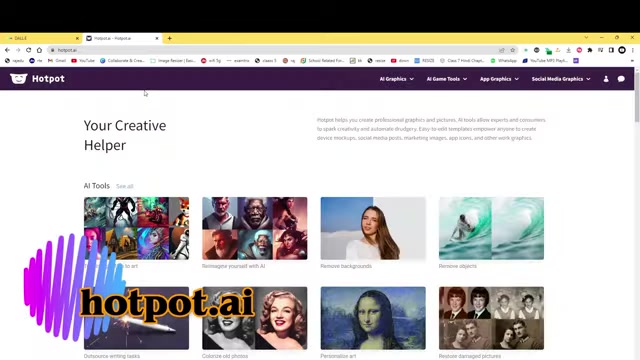Screen dimensions: 640x360
Task: Click the browser home icon
Action: pos(39,50)
